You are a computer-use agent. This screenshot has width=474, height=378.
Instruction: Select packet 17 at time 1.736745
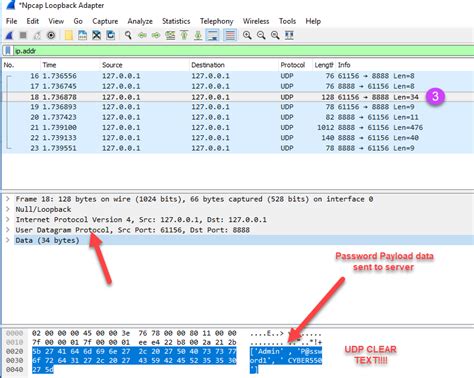pyautogui.click(x=238, y=86)
